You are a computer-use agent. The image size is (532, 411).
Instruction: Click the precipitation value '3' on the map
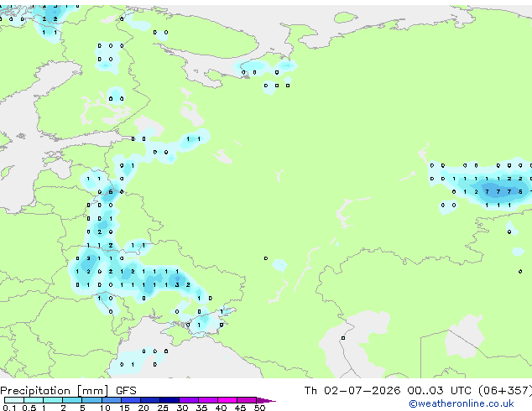pyautogui.click(x=177, y=285)
